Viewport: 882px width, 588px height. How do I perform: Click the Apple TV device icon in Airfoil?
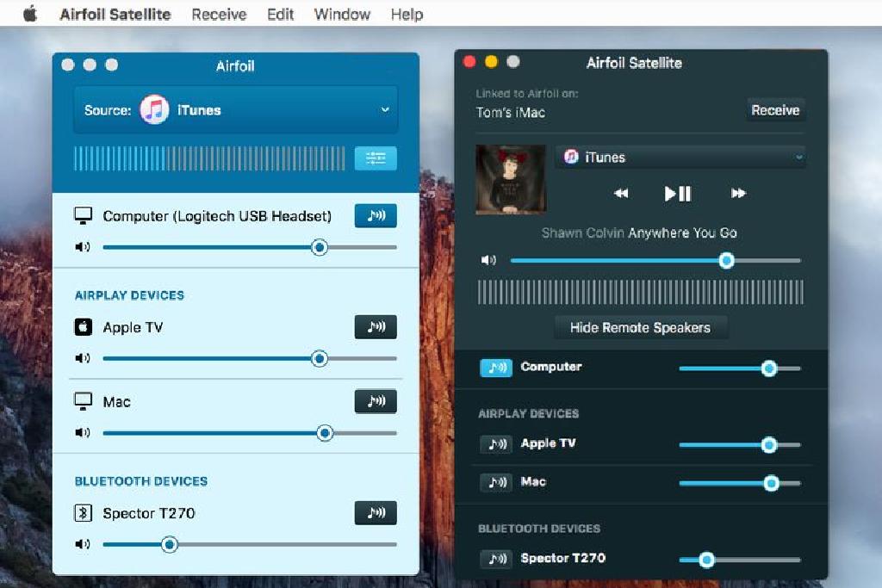84,327
